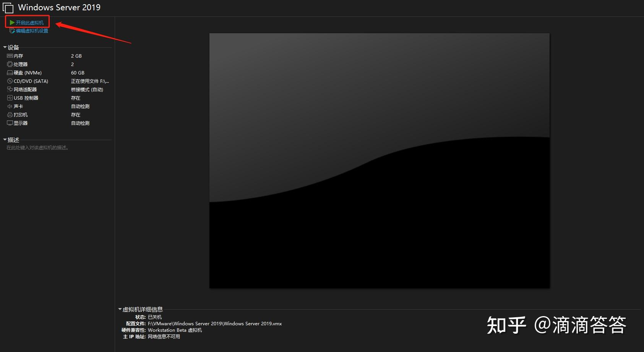Click the 60 GB hard disk value
This screenshot has height=352, width=644.
pos(78,73)
